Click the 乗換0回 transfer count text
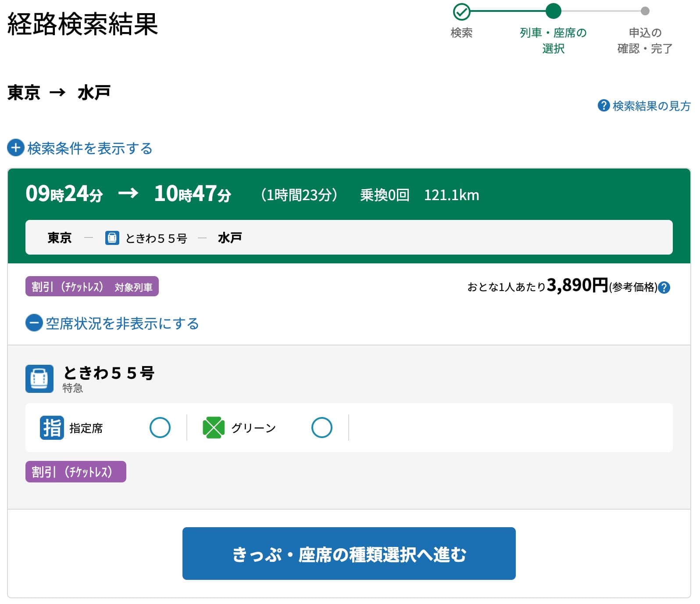This screenshot has width=700, height=604. [385, 195]
